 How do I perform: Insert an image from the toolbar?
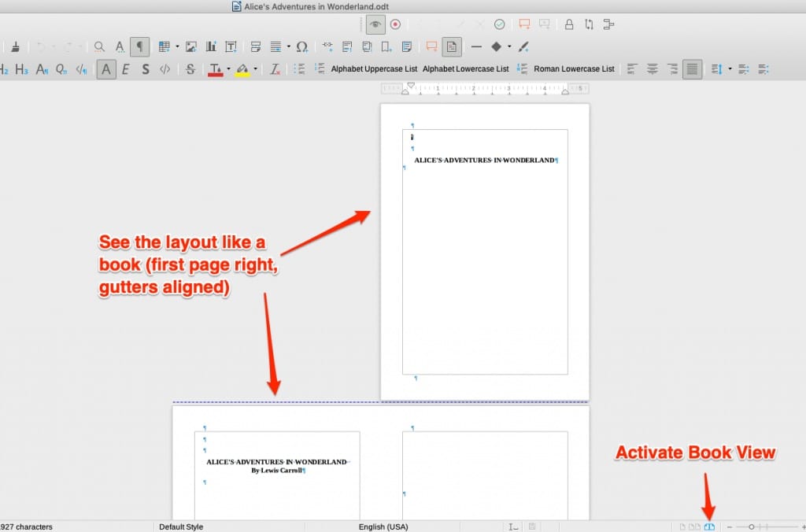tap(192, 46)
